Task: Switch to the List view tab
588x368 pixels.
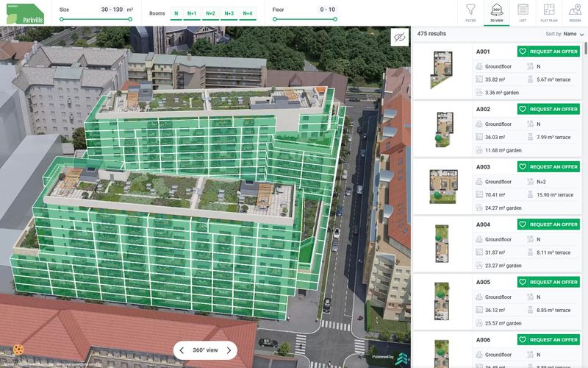Action: [523, 13]
